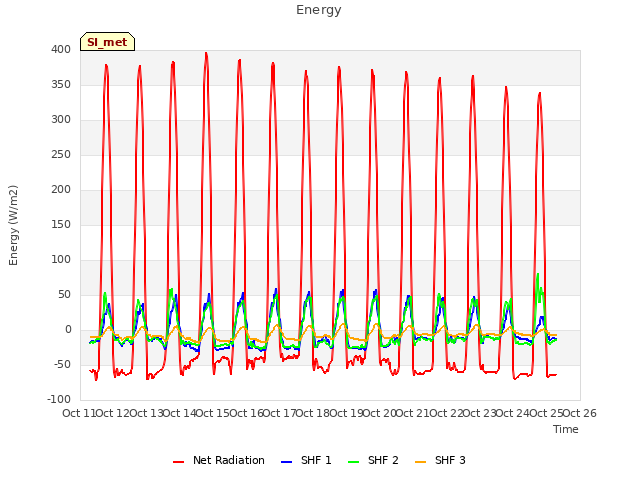Click the 250 y-axis tick label
Viewport: 640px width, 480px height.
tap(61, 155)
